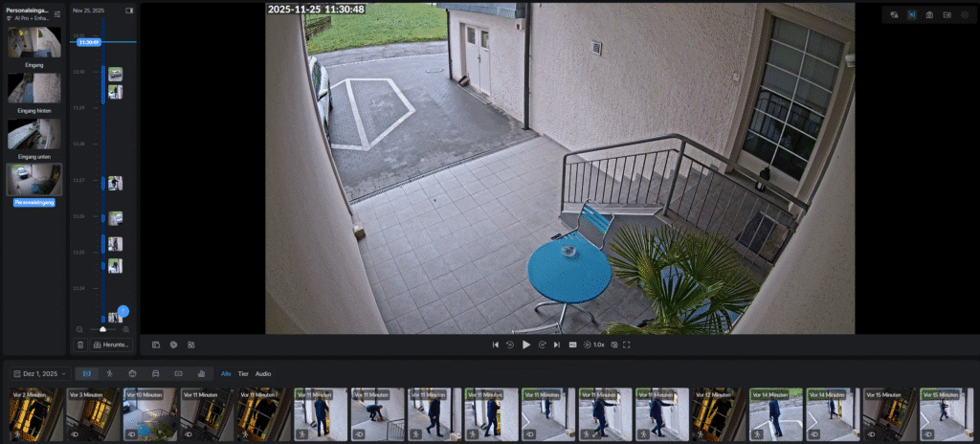Click the trash icon below timeline

pos(80,344)
